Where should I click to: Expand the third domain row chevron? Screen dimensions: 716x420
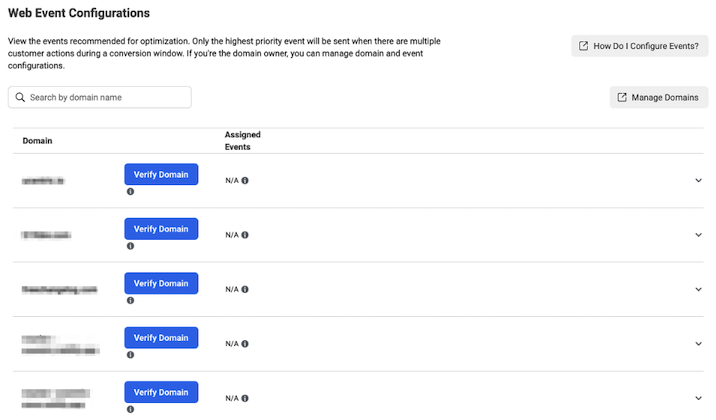(x=698, y=289)
